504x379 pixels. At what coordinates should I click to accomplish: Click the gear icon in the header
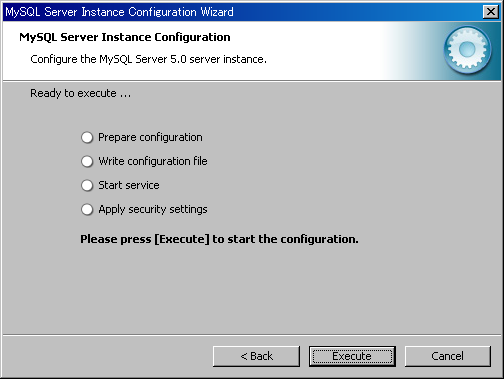coord(467,50)
